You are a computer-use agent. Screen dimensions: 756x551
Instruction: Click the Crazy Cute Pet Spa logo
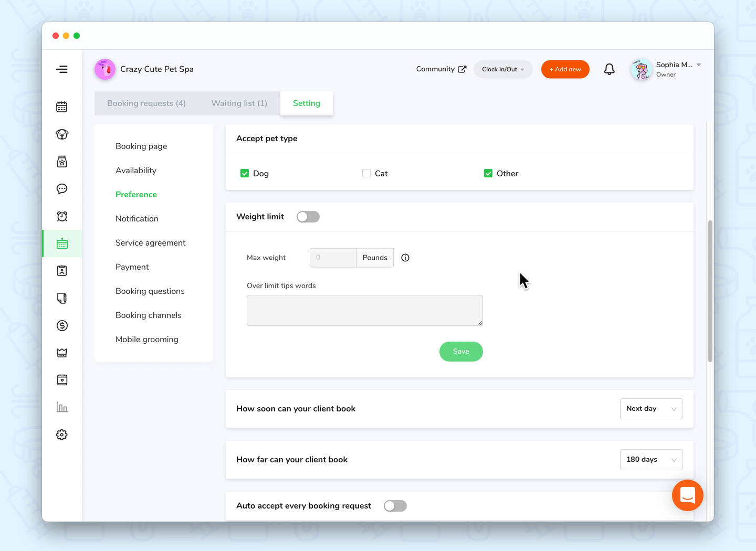point(105,69)
